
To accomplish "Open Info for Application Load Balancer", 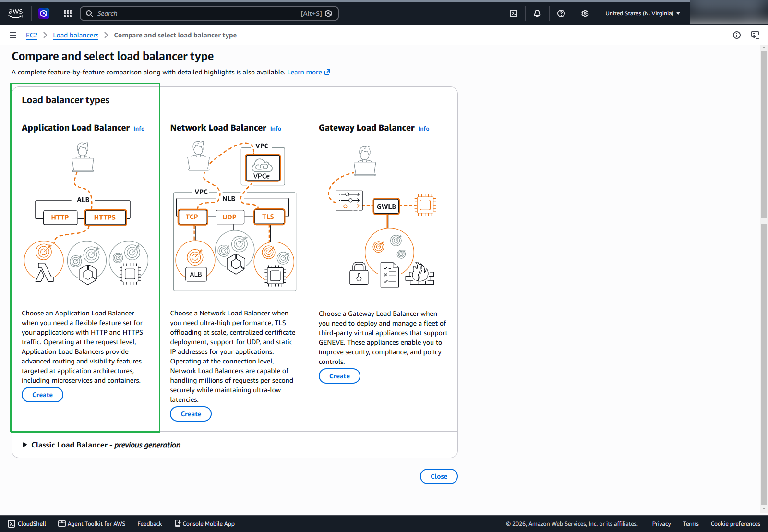I will [x=139, y=129].
